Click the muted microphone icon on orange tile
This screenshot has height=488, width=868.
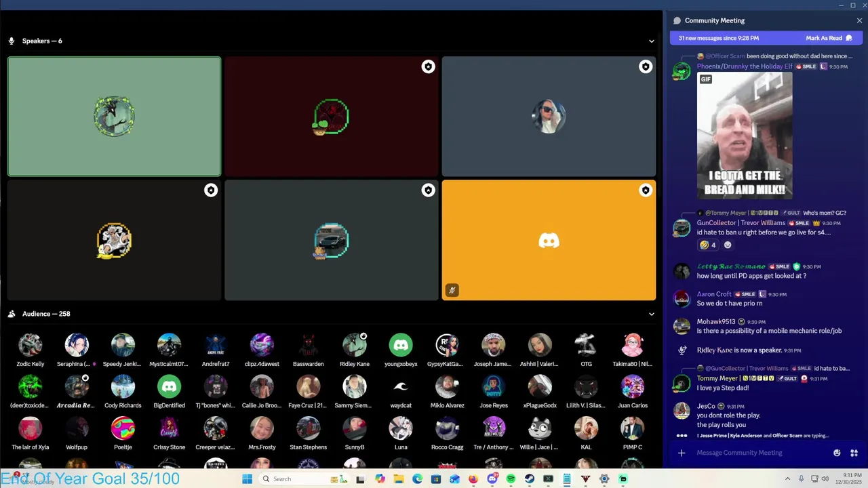coord(452,290)
